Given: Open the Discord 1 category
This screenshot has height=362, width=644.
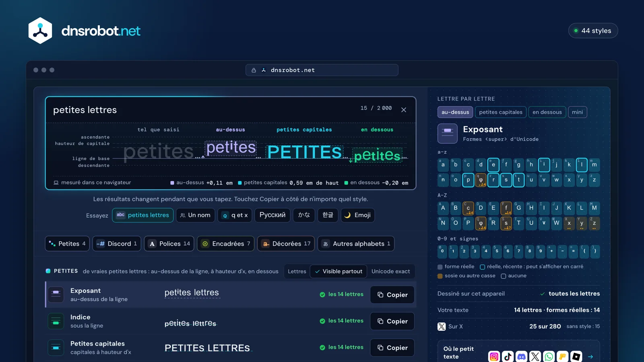Looking at the screenshot, I should coord(117,243).
